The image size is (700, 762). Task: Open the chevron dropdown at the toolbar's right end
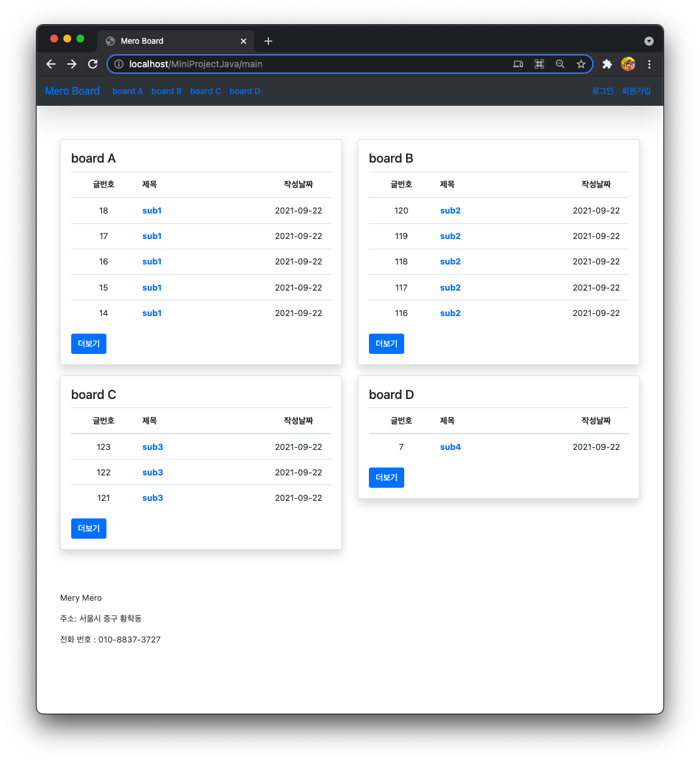648,41
